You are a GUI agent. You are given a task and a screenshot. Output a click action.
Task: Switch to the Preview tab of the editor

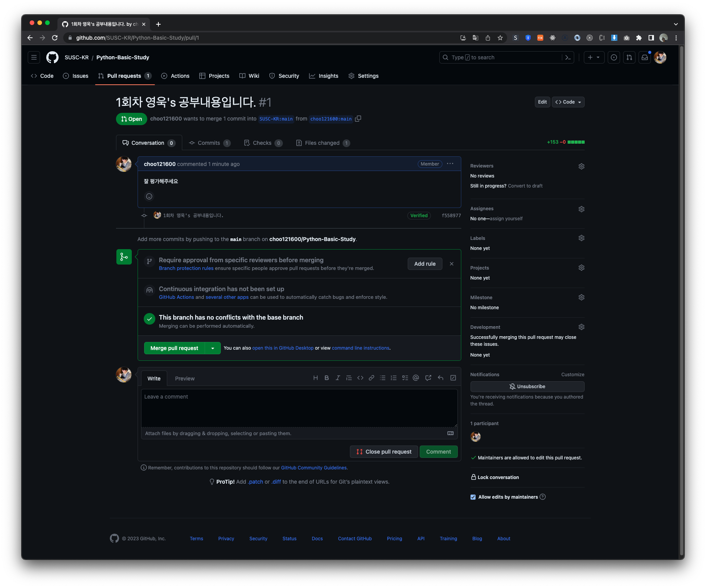click(x=185, y=378)
